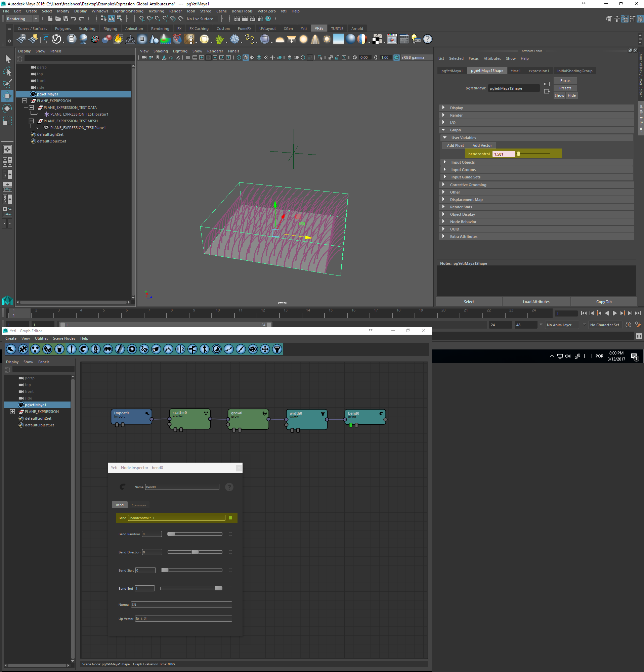Viewport: 644px width, 672px height.
Task: Open the Scene Nodes menu
Action: (64, 338)
